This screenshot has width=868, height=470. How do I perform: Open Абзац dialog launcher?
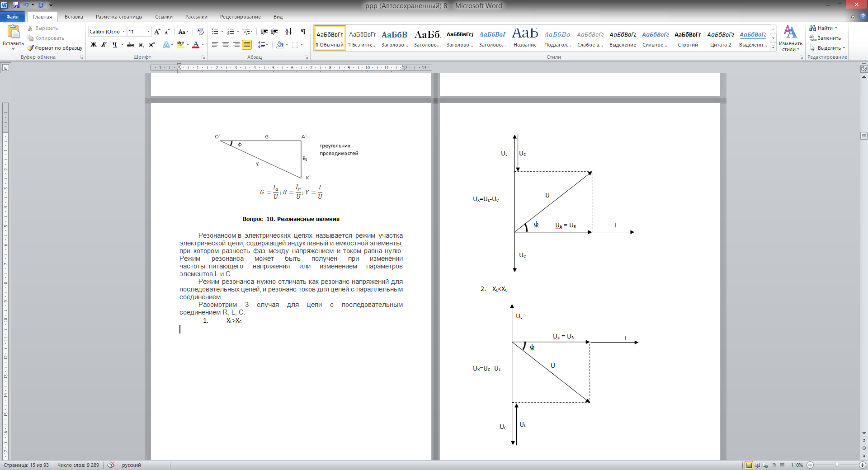click(x=306, y=57)
